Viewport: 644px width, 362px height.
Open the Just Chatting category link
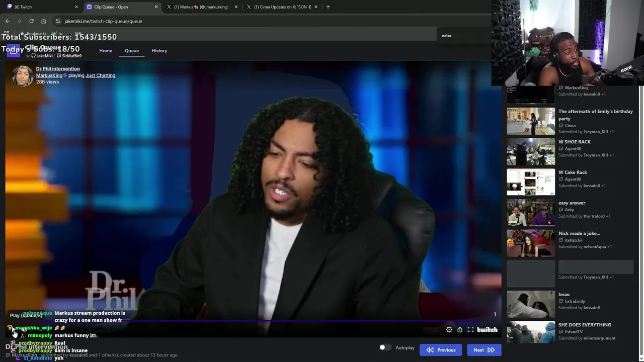click(100, 75)
